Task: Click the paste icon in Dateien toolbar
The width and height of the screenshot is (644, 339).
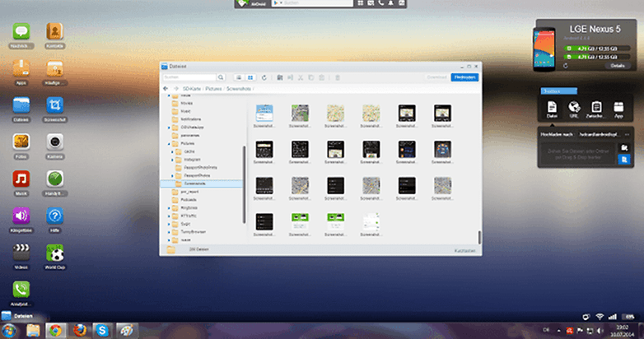Action: click(x=322, y=77)
